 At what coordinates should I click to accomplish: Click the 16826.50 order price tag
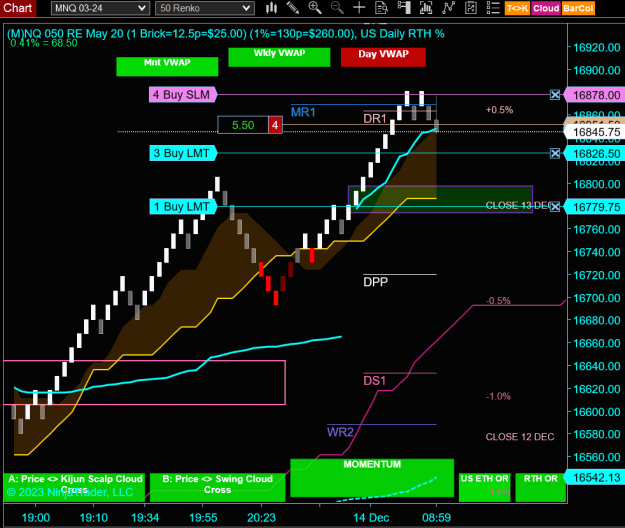(x=596, y=153)
